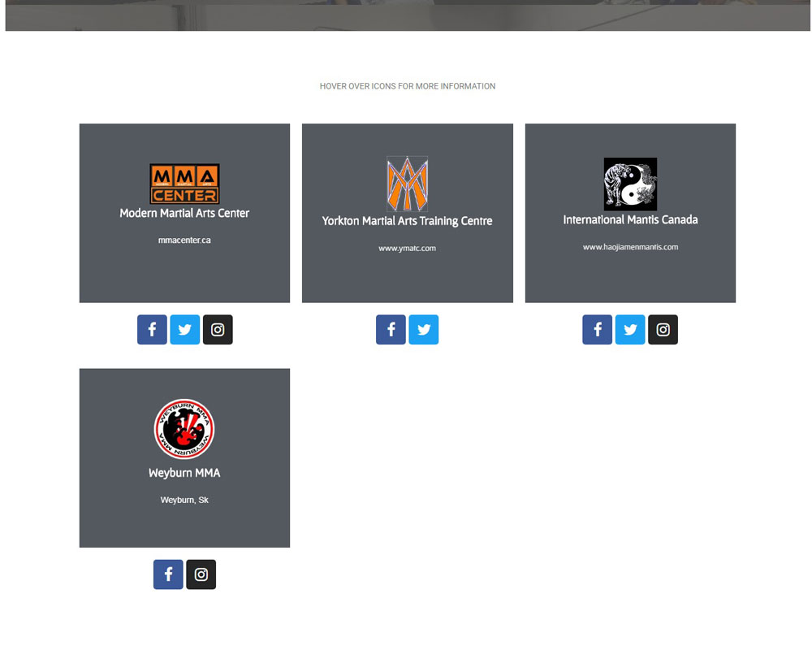This screenshot has height=650, width=812.
Task: Open Modern Martial Arts Center Facebook icon
Action: coord(152,329)
